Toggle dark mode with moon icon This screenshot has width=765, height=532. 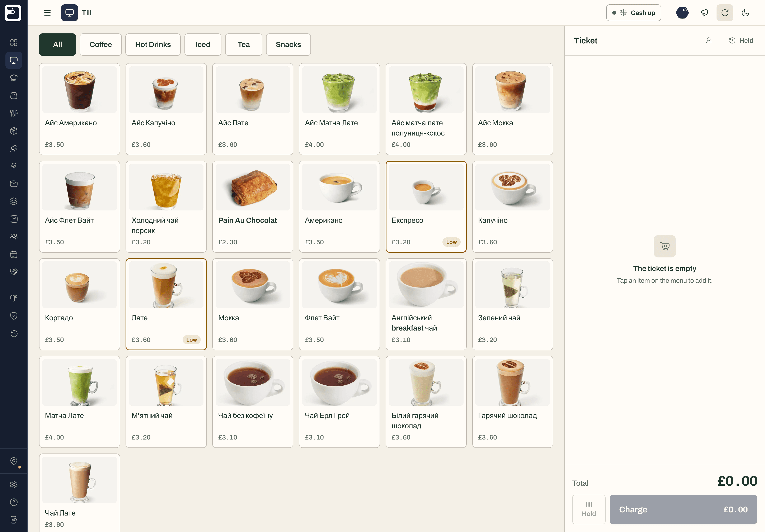click(746, 13)
